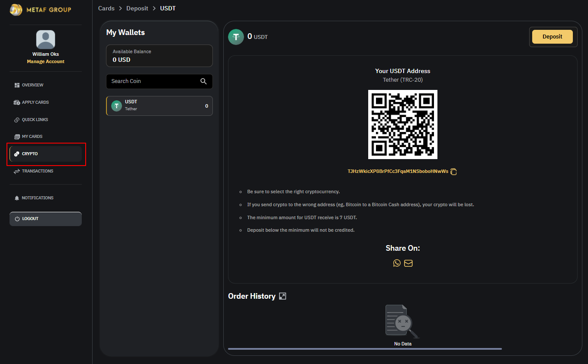Open the Overview menu item
Viewport: 588px width, 364px height.
click(x=32, y=85)
